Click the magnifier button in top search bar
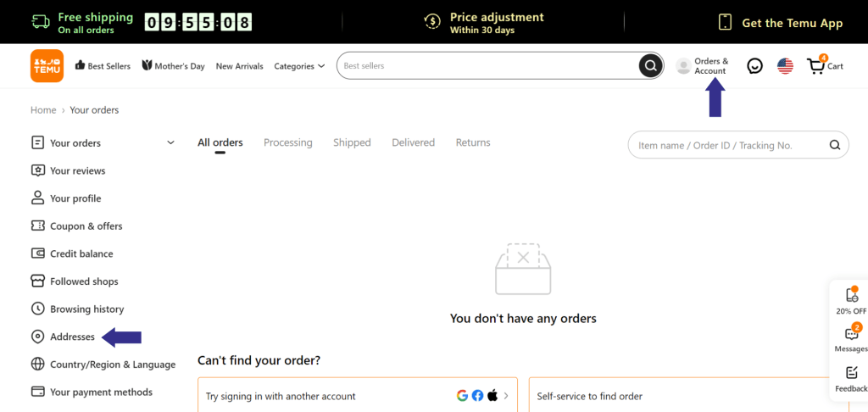This screenshot has height=412, width=868. [x=650, y=66]
